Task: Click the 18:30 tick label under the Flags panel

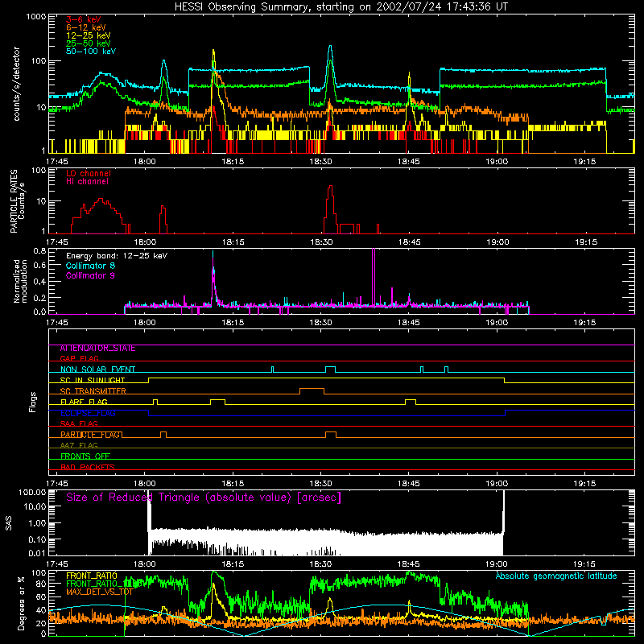Action: coord(320,484)
